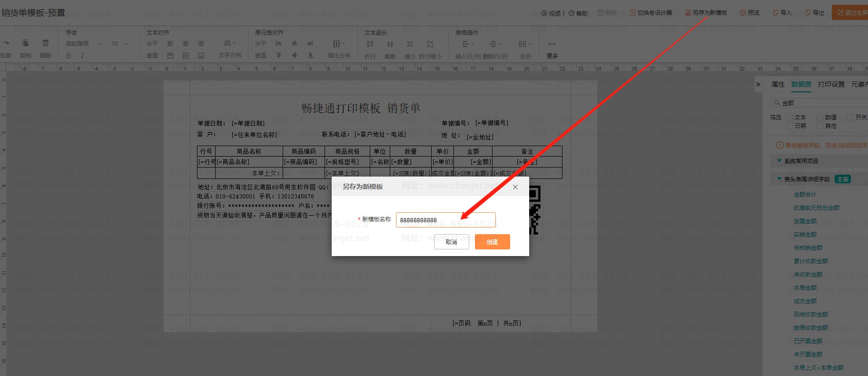Image resolution: width=868 pixels, height=376 pixels.
Task: Select the 金额合计 field
Action: (805, 194)
